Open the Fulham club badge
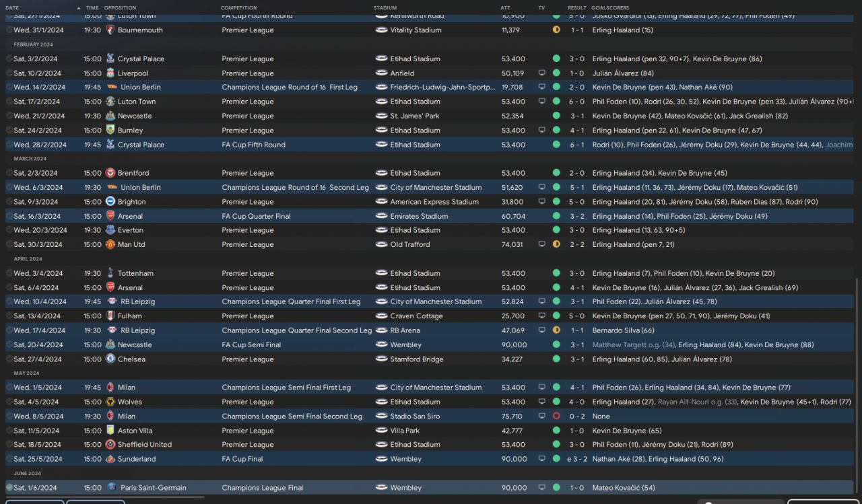 (110, 316)
